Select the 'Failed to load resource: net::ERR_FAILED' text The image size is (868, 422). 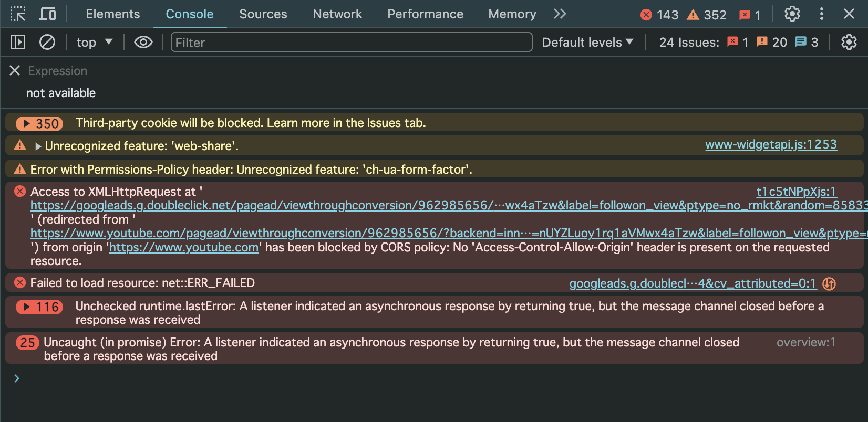pyautogui.click(x=142, y=283)
